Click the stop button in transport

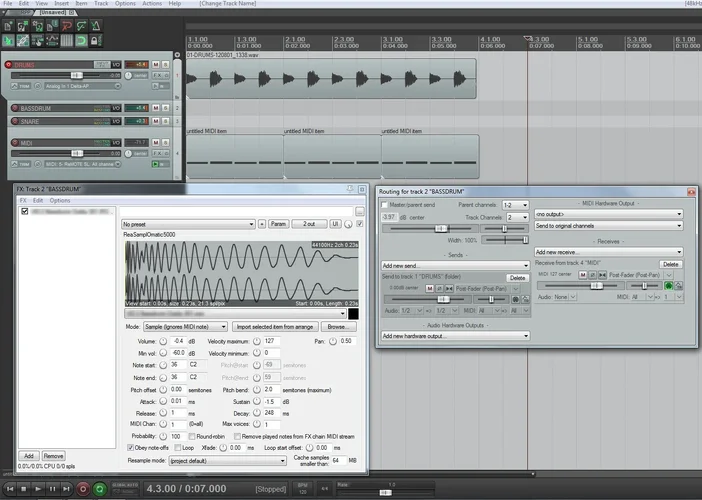pos(24,489)
